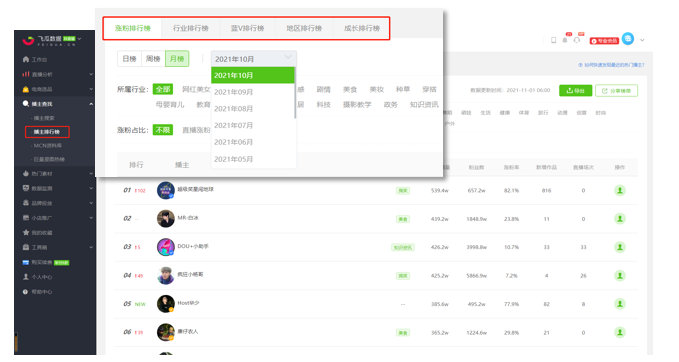Open the 工作台 home icon in sidebar
Viewport: 679px width, 362px height.
click(x=26, y=59)
